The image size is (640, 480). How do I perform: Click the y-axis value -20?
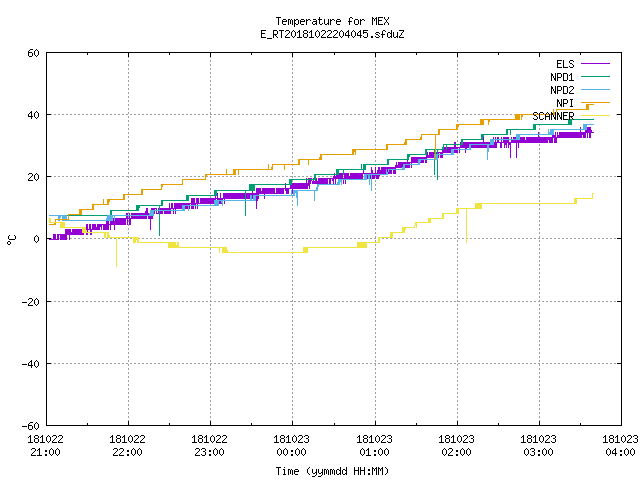pos(31,302)
